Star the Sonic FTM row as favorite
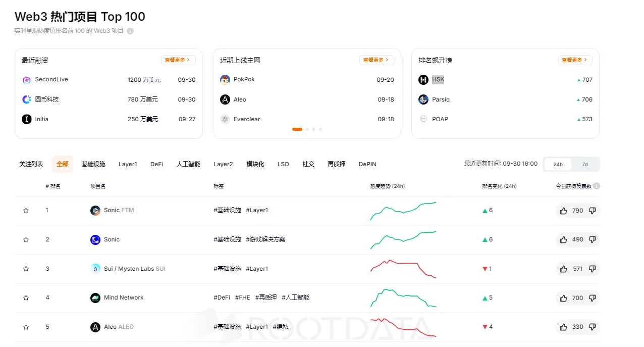The image size is (644, 347). (x=26, y=211)
